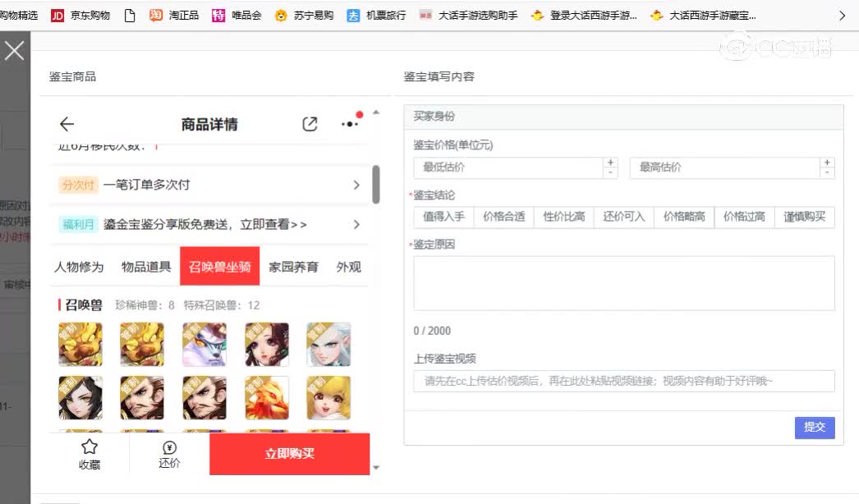Switch to the 人物修为 tab
The height and width of the screenshot is (504, 859).
click(79, 268)
